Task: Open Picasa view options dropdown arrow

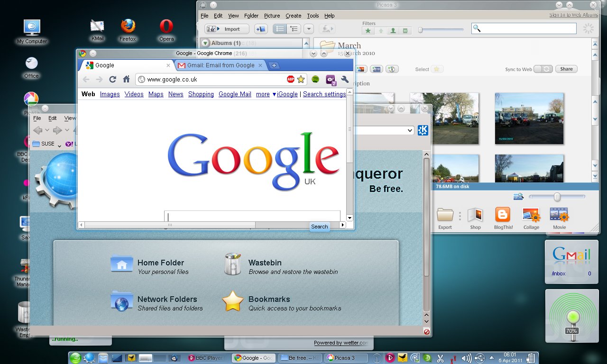Action: (x=309, y=29)
